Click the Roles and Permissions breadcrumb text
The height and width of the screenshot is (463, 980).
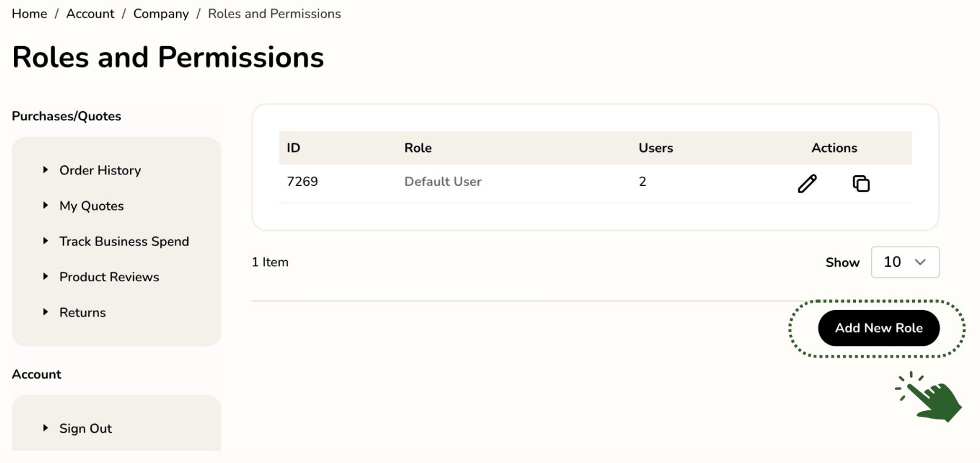point(274,13)
